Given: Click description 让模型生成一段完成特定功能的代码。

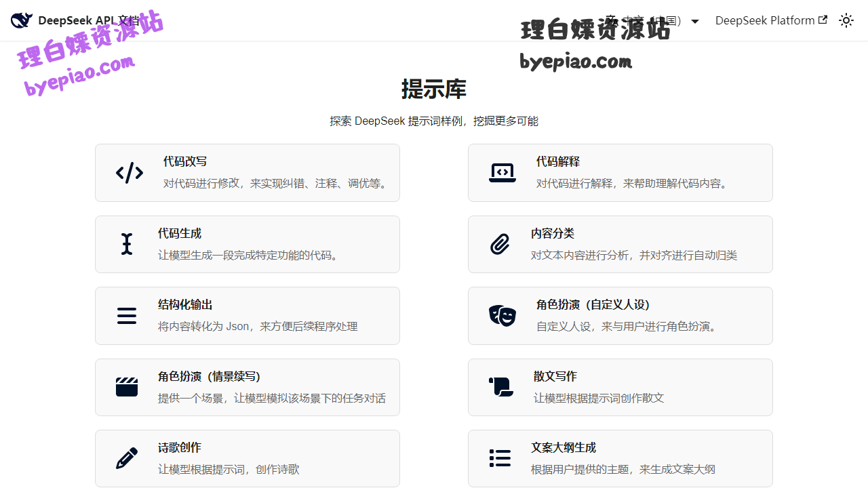Looking at the screenshot, I should click(x=250, y=255).
